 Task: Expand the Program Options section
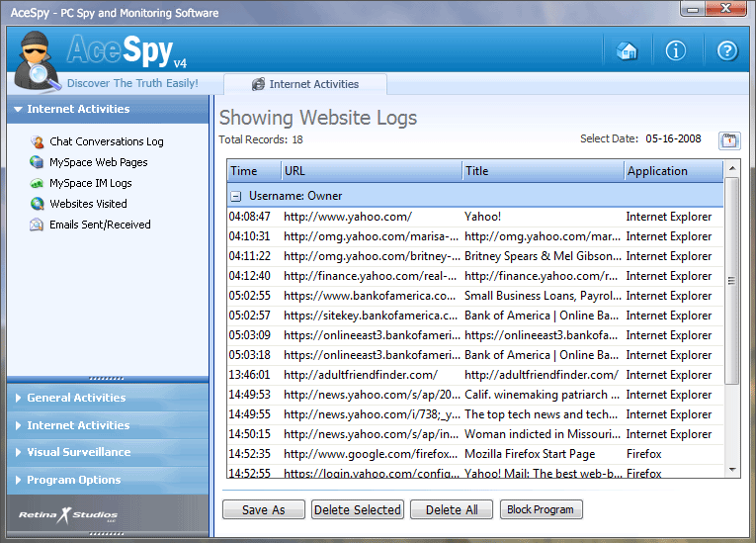(108, 480)
